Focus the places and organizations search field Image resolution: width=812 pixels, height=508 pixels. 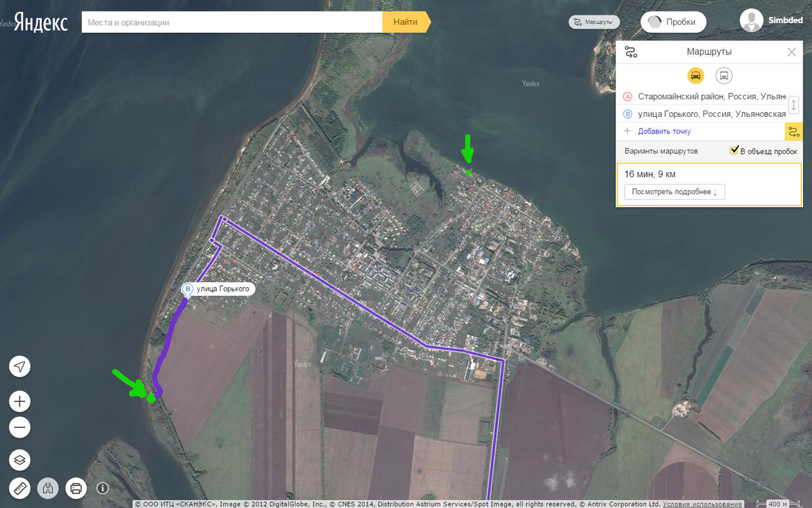(x=232, y=22)
